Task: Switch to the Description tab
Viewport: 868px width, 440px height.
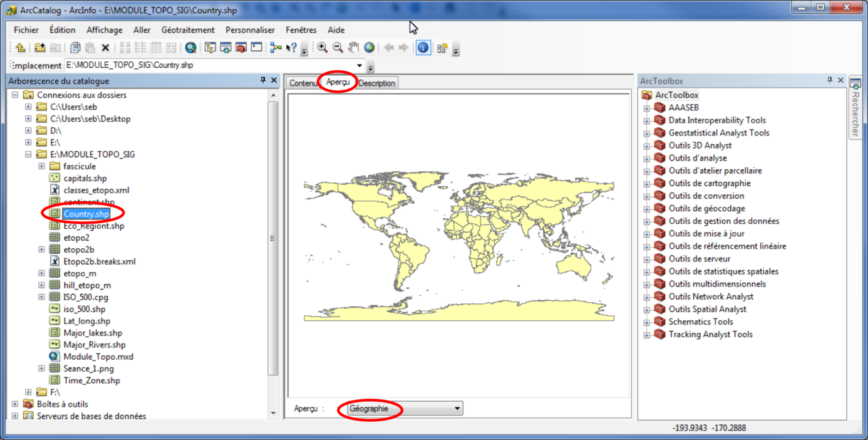Action: 377,83
